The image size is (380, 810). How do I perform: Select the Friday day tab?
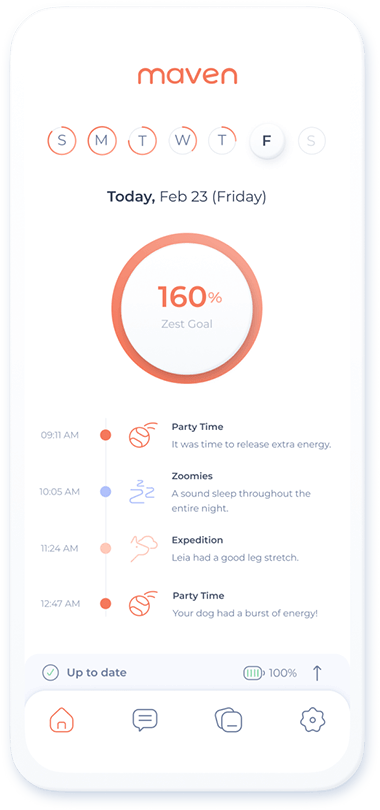coord(267,141)
